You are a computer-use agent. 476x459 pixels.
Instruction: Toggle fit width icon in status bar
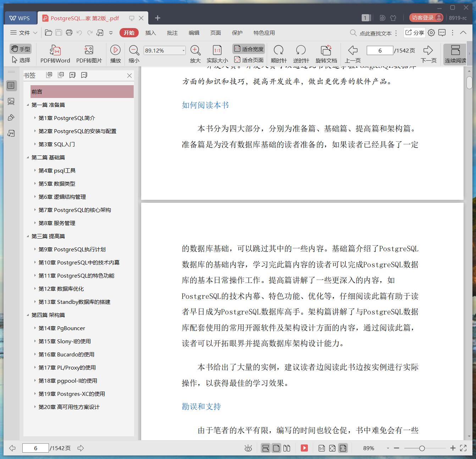pos(343,448)
